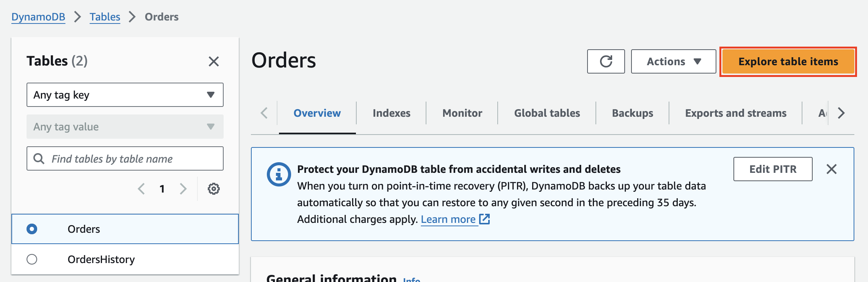Switch to the Indexes tab

(x=391, y=113)
